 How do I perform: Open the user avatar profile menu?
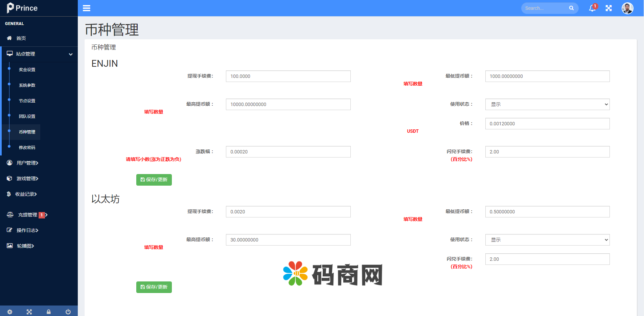point(627,8)
